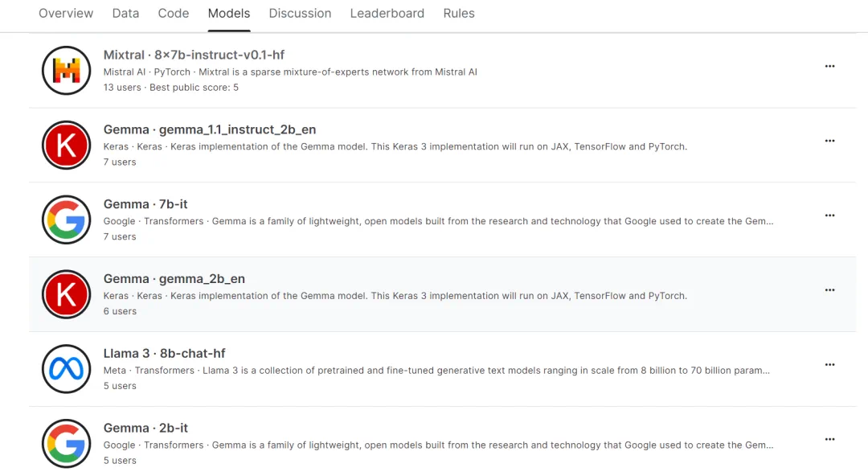The width and height of the screenshot is (868, 476).
Task: Click Google logo beside Gemma 7b-it
Action: [x=66, y=220]
